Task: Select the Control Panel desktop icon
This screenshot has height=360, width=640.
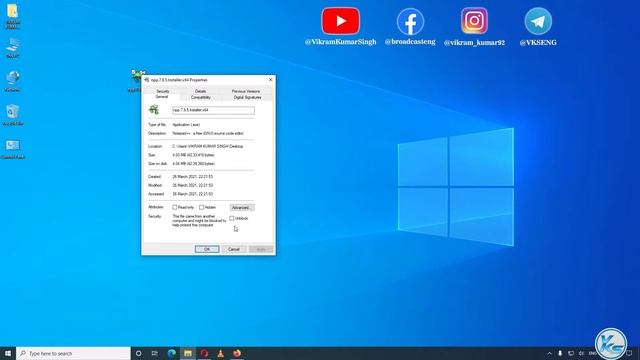Action: 13,149
